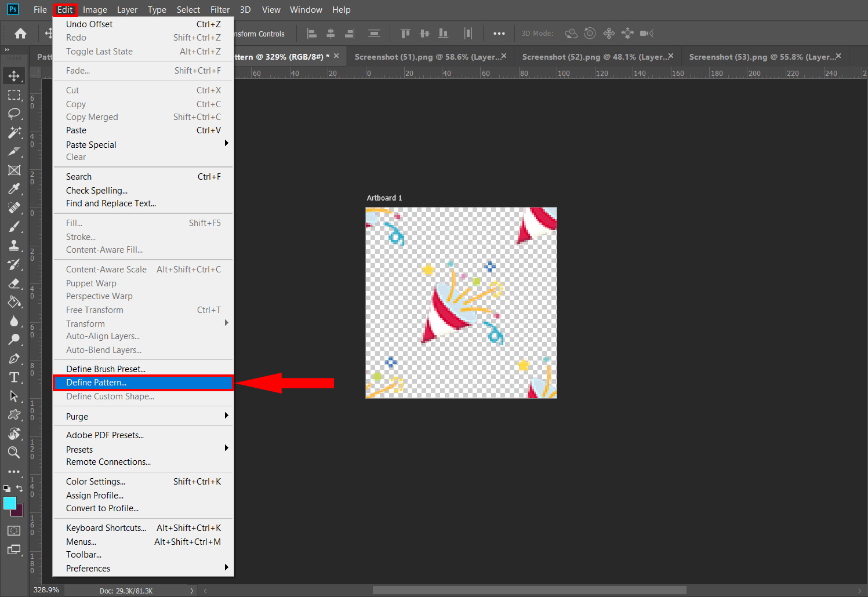Select the Eraser tool
The height and width of the screenshot is (597, 868).
14,283
